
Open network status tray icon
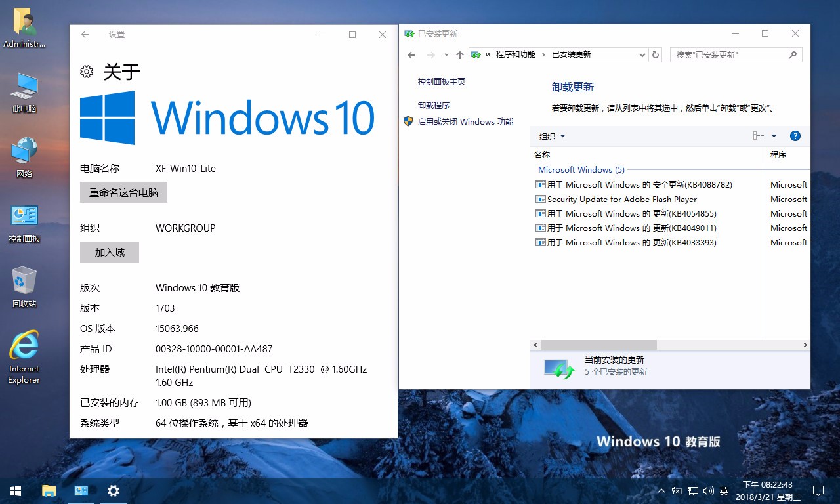(x=692, y=491)
